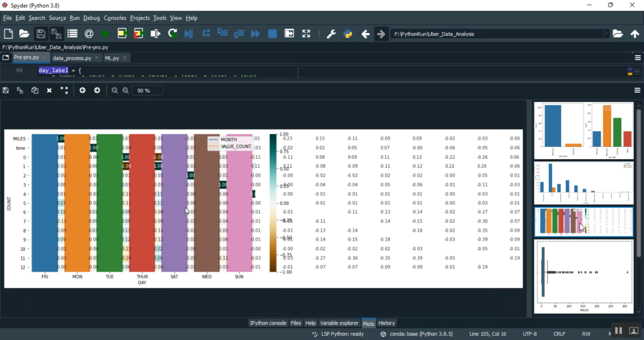Screen dimensions: 644x340
Task: Open Spyder preferences via the wrench icon
Action: [x=331, y=33]
